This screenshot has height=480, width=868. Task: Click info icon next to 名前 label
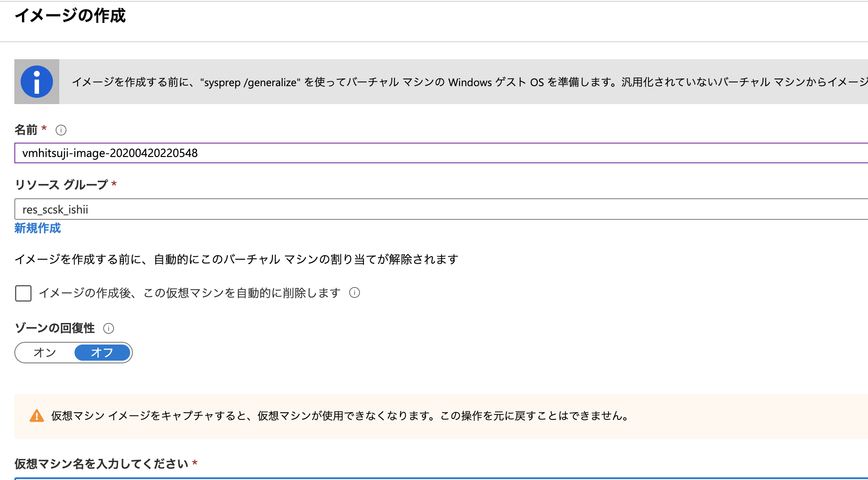point(61,130)
